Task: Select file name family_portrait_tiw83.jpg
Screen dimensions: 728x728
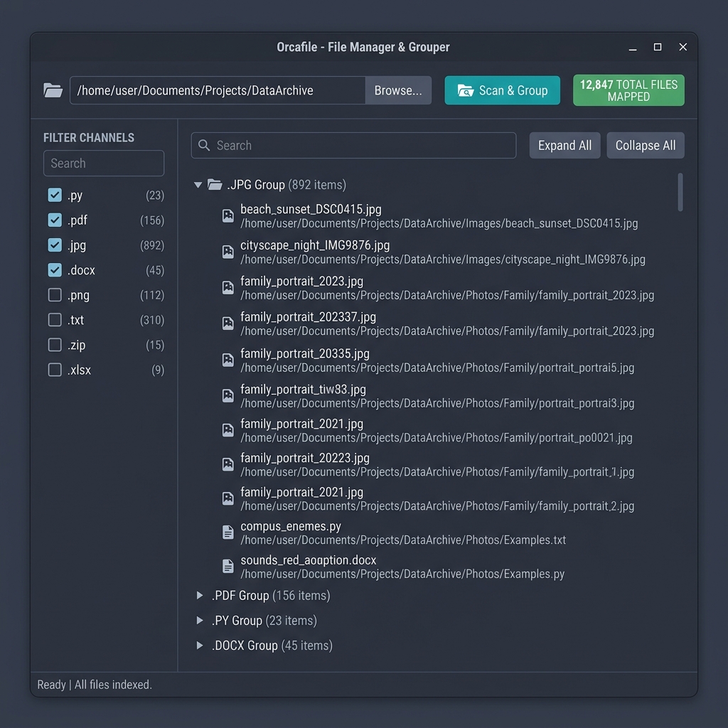Action: point(303,389)
